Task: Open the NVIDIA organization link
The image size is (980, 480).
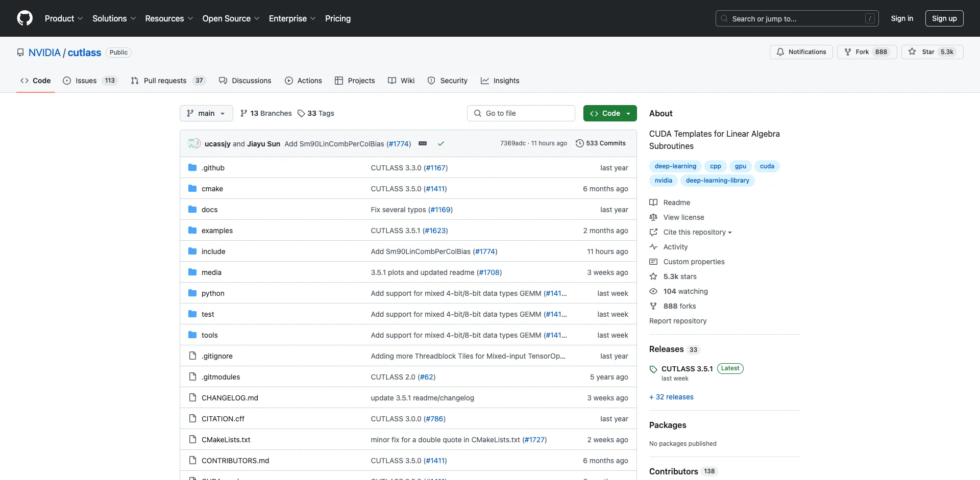Action: point(44,53)
